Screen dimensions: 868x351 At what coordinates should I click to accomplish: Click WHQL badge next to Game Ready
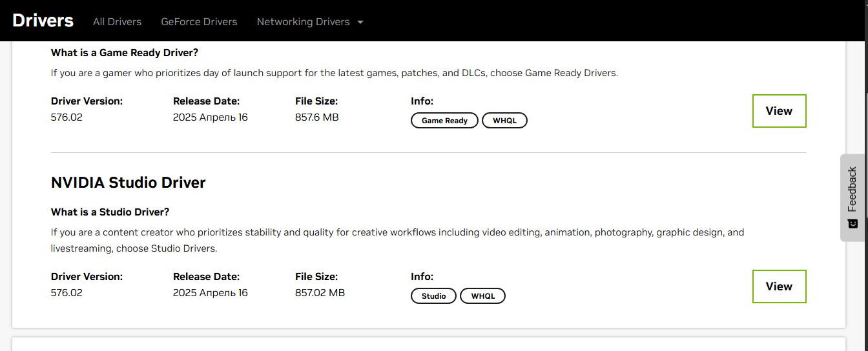[x=504, y=121]
